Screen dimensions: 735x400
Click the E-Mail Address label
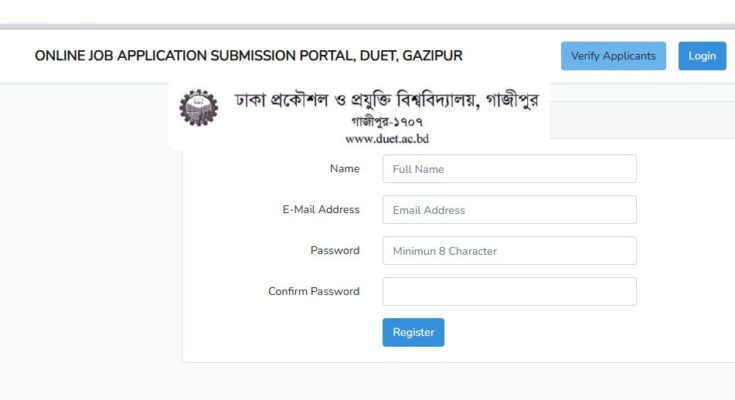pos(321,210)
